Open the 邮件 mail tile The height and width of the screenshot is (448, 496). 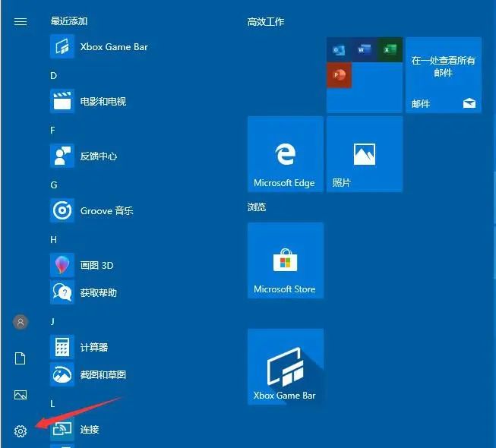point(444,75)
